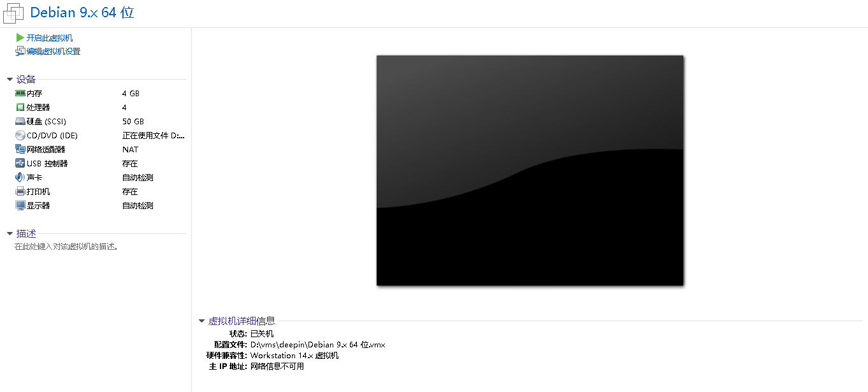Screen dimensions: 868x392
Task: Collapse the 设备 devices section
Action: (10, 80)
